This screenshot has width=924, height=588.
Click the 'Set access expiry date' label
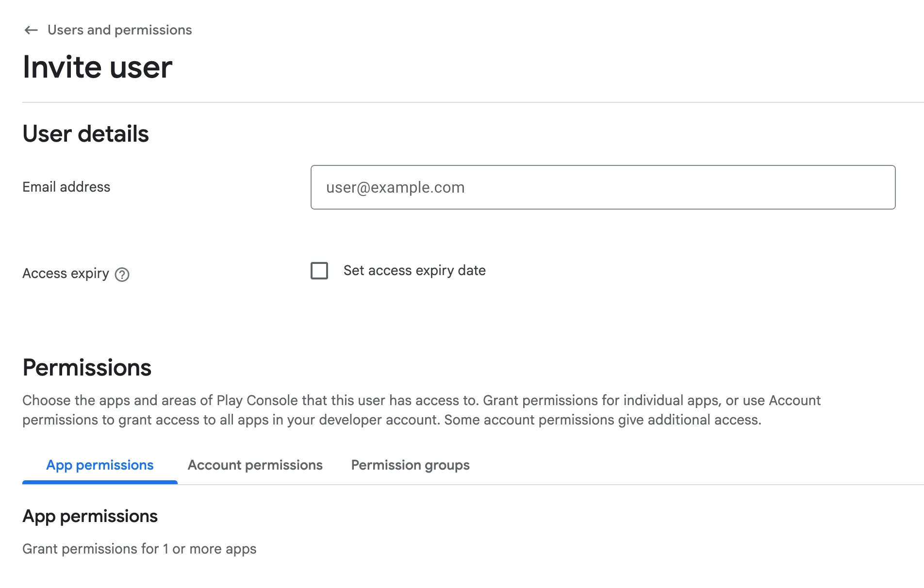pyautogui.click(x=414, y=271)
